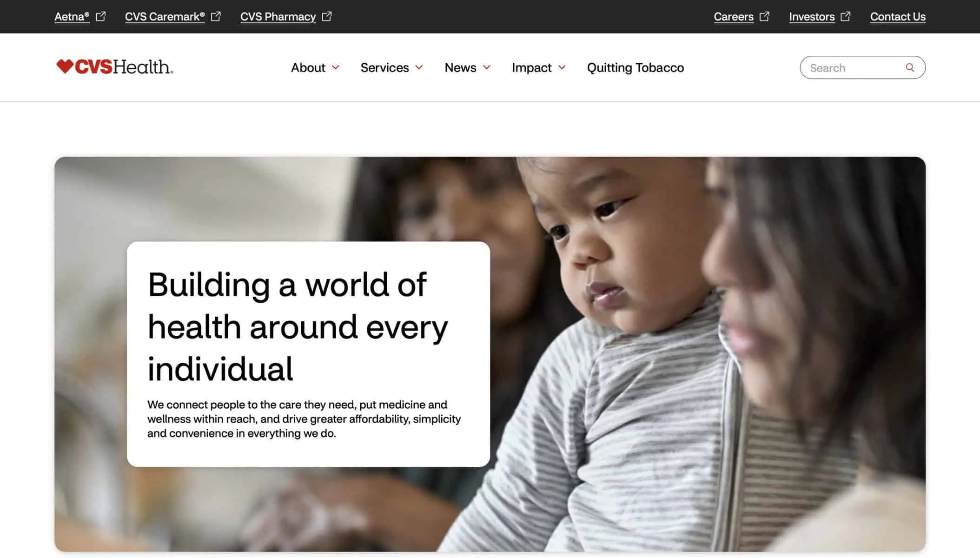The image size is (980, 558).
Task: Click external-link icon beside CVS Pharmacy
Action: (x=327, y=17)
